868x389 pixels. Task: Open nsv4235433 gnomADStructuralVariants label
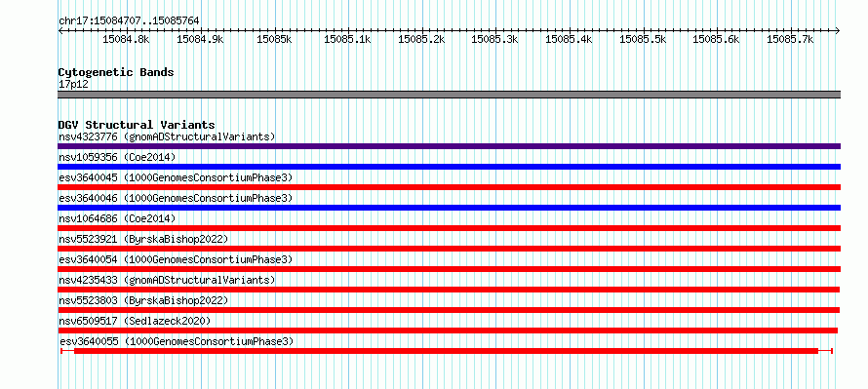167,280
